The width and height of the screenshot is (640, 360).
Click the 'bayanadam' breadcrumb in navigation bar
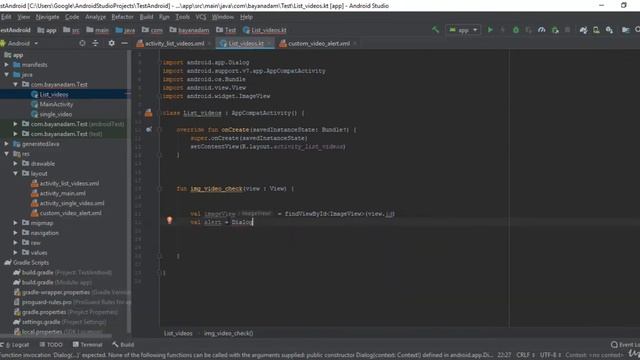click(189, 30)
